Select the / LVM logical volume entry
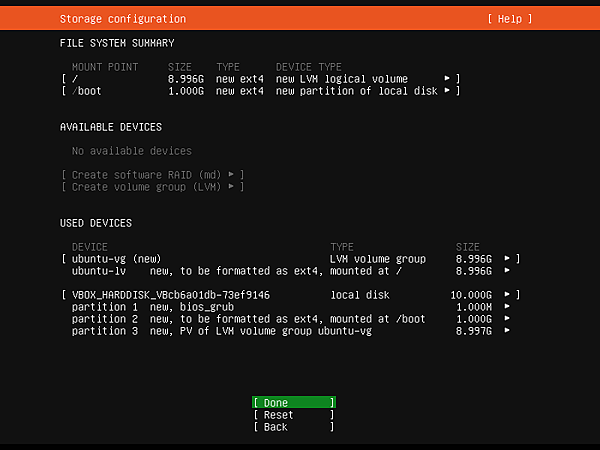 click(261, 79)
